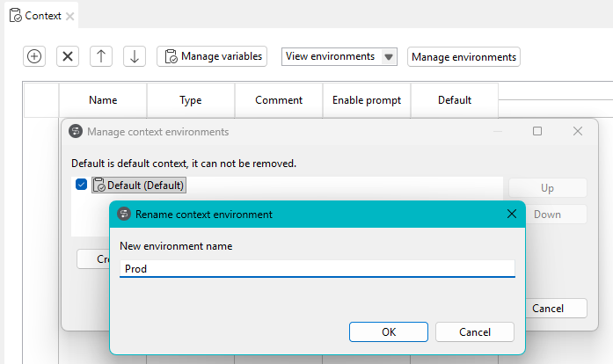Select the Context tab

pos(42,16)
